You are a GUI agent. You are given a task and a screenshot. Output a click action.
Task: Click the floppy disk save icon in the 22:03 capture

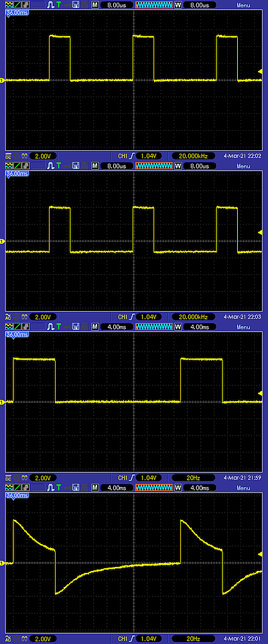(x=76, y=166)
